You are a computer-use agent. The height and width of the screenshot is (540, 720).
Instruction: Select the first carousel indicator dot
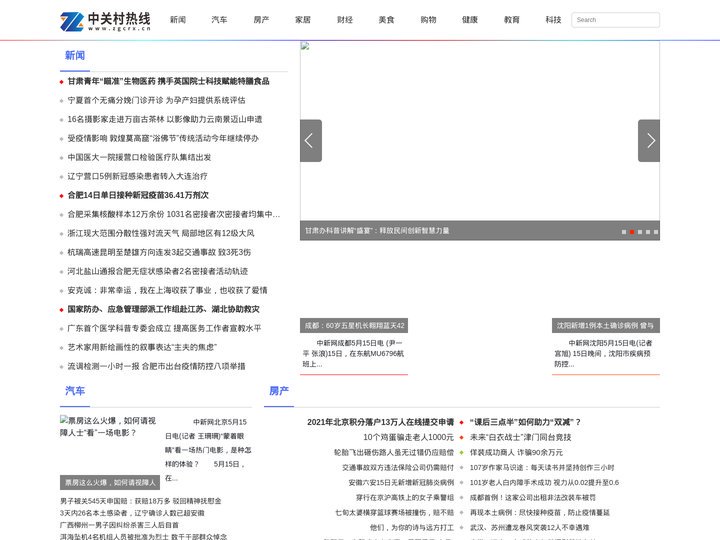pos(624,232)
